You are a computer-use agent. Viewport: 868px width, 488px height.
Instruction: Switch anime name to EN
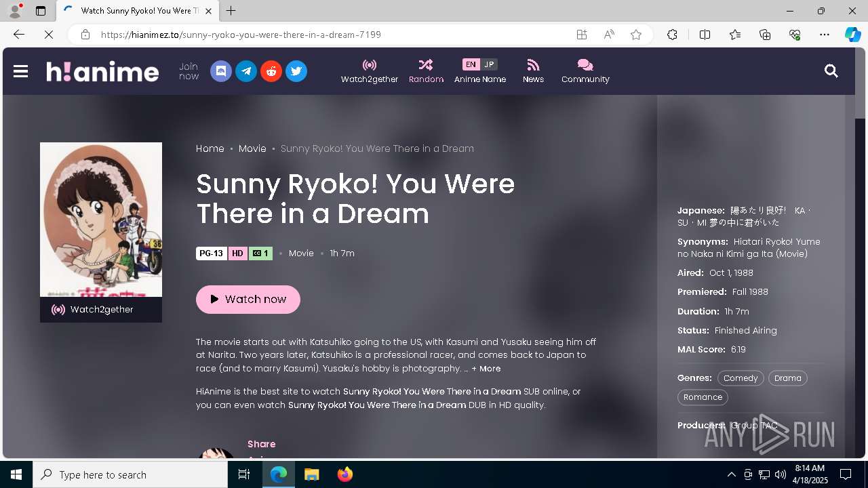point(471,64)
